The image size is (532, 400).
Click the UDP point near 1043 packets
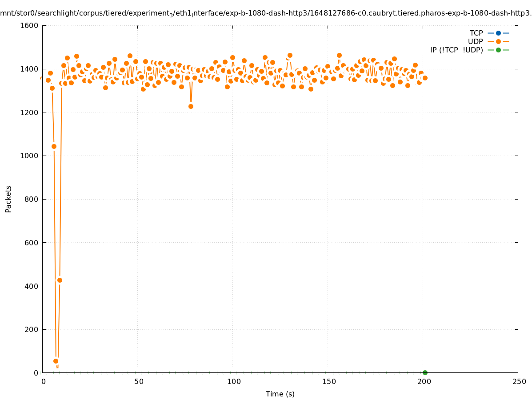(x=54, y=146)
